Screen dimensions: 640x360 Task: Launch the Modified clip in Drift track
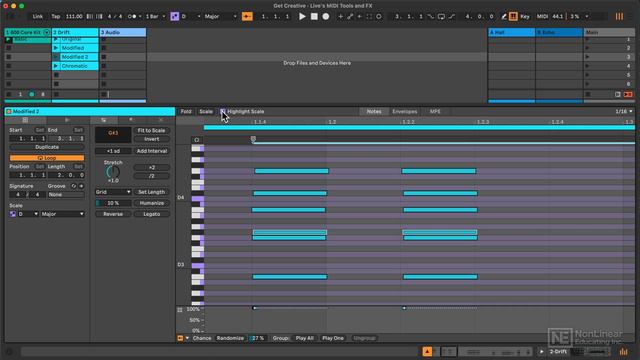pos(56,48)
